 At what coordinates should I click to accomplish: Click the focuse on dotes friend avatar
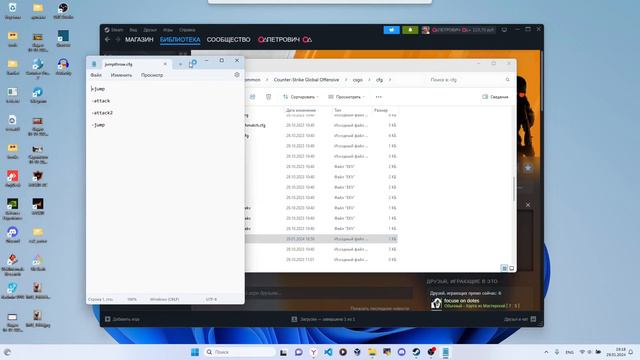point(436,303)
